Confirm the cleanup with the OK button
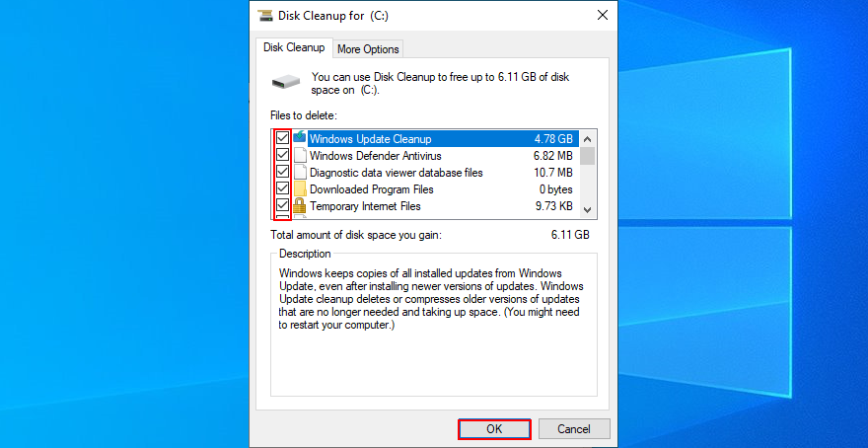 [x=494, y=429]
